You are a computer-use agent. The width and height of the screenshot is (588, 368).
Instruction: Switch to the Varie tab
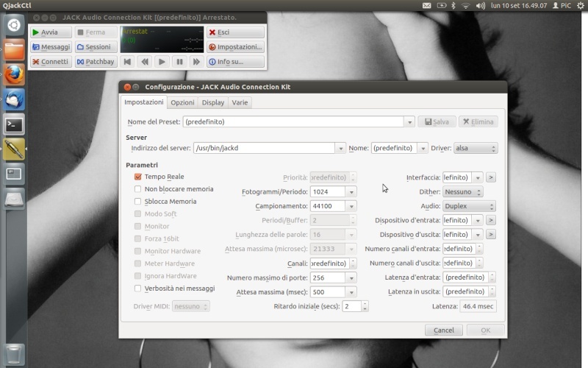(240, 102)
